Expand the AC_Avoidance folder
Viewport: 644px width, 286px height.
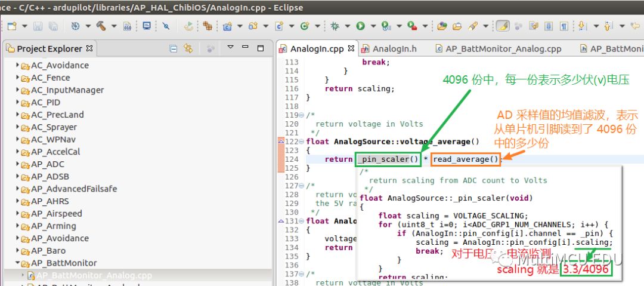[17, 65]
